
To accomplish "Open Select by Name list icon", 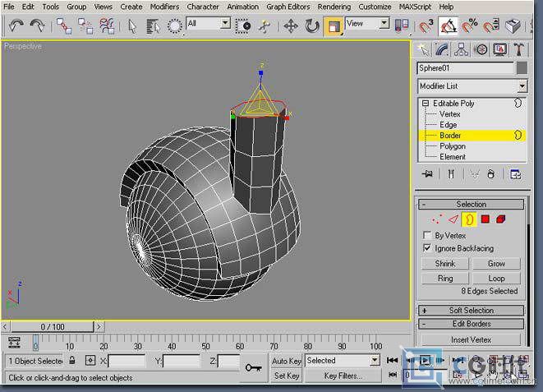I will (x=153, y=26).
